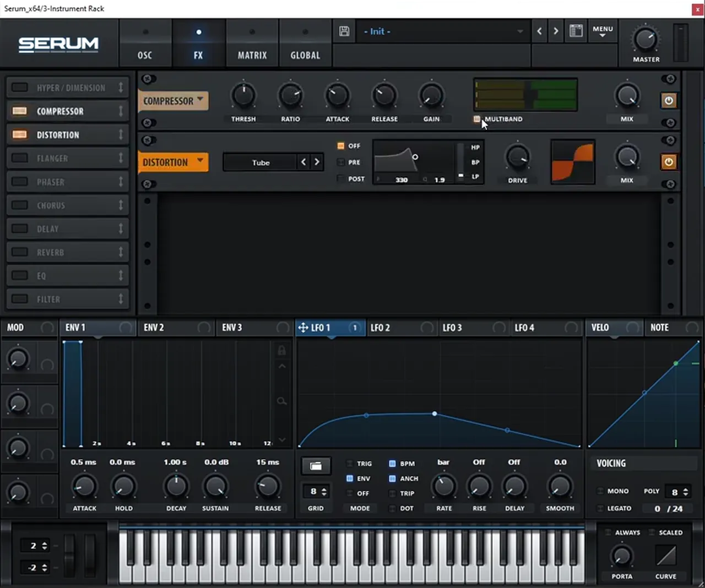The height and width of the screenshot is (588, 705).
Task: Click the envelope zoom magnifier icon
Action: [281, 401]
